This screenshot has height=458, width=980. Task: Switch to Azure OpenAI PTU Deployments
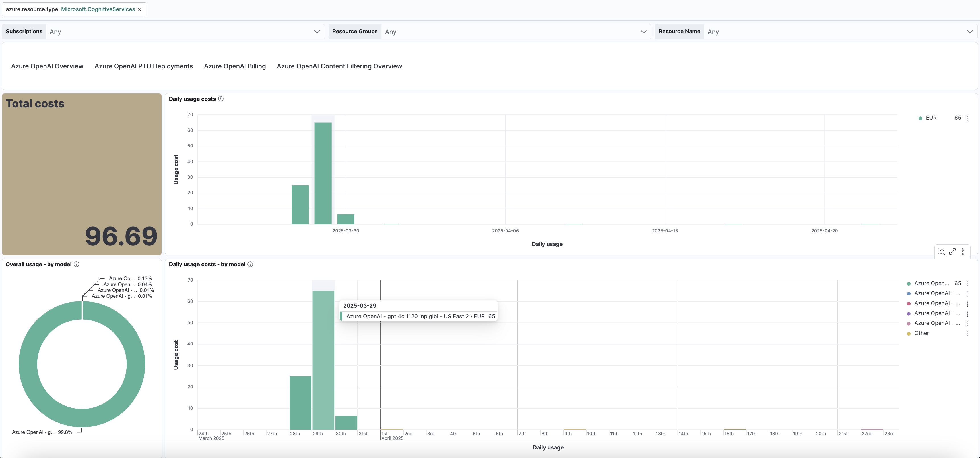[143, 66]
